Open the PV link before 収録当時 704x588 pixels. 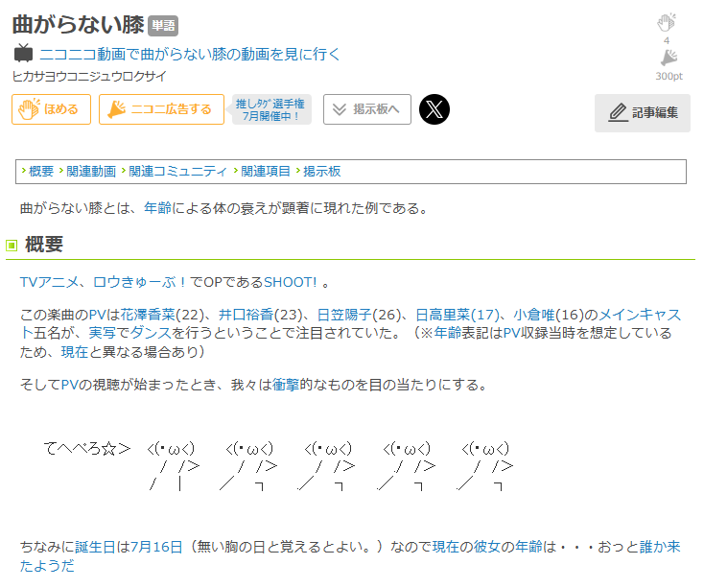(512, 333)
